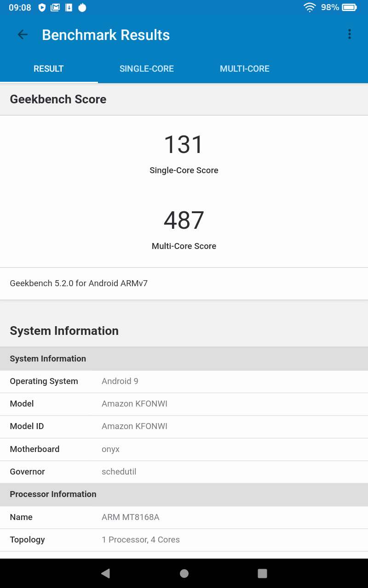The width and height of the screenshot is (368, 588).
Task: Tap the Android back navigation triangle
Action: pos(105,573)
